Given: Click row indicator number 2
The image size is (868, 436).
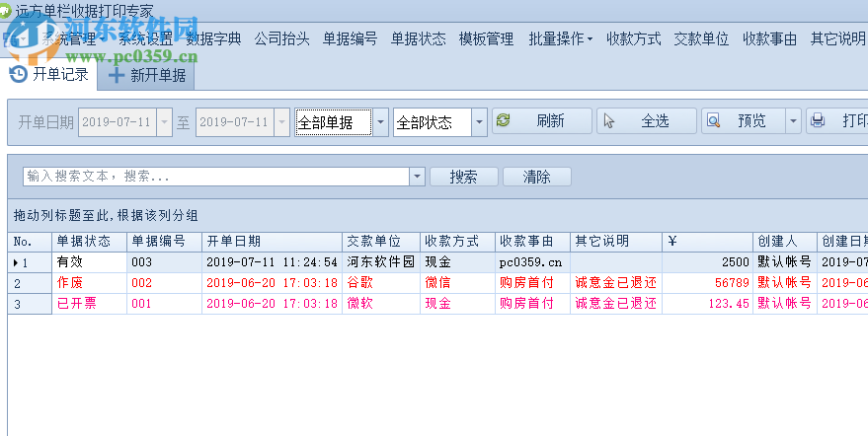Looking at the screenshot, I should click(30, 283).
